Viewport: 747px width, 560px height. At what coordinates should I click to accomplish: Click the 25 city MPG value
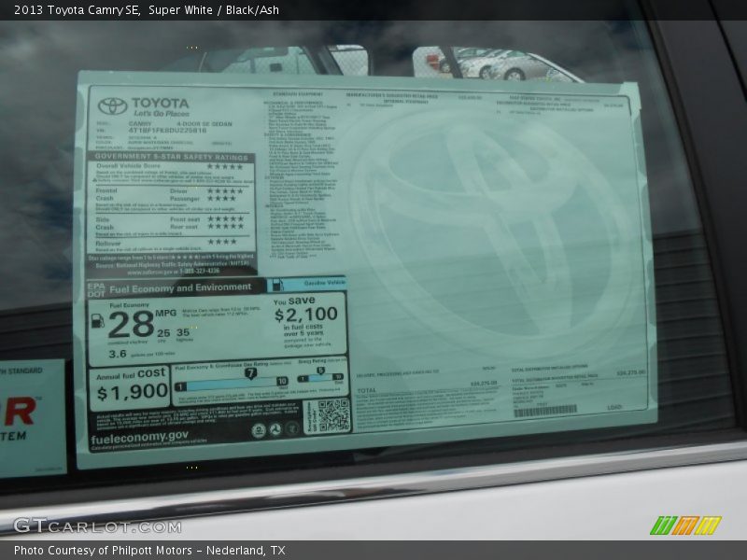pyautogui.click(x=163, y=333)
